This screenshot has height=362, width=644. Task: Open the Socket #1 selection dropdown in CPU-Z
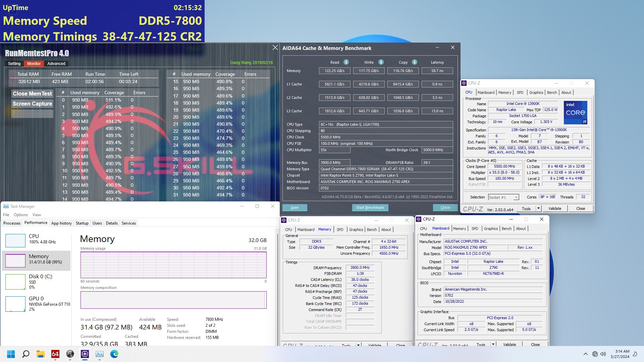point(516,197)
